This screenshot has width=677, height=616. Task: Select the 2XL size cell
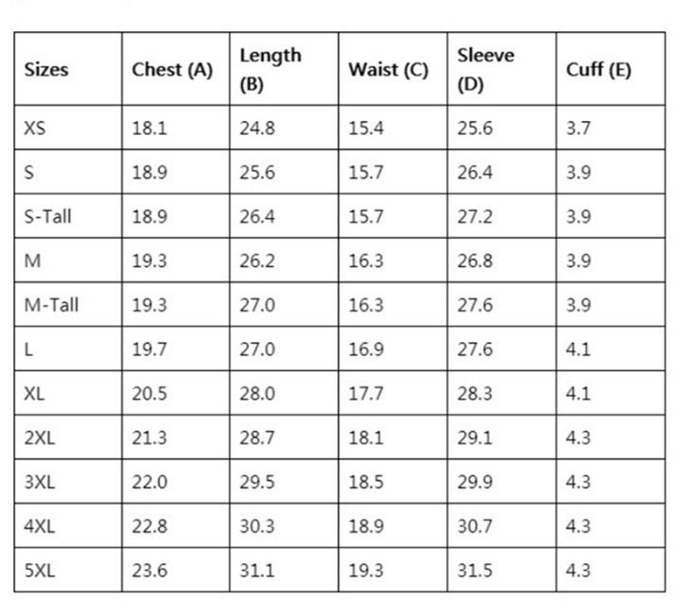click(40, 437)
